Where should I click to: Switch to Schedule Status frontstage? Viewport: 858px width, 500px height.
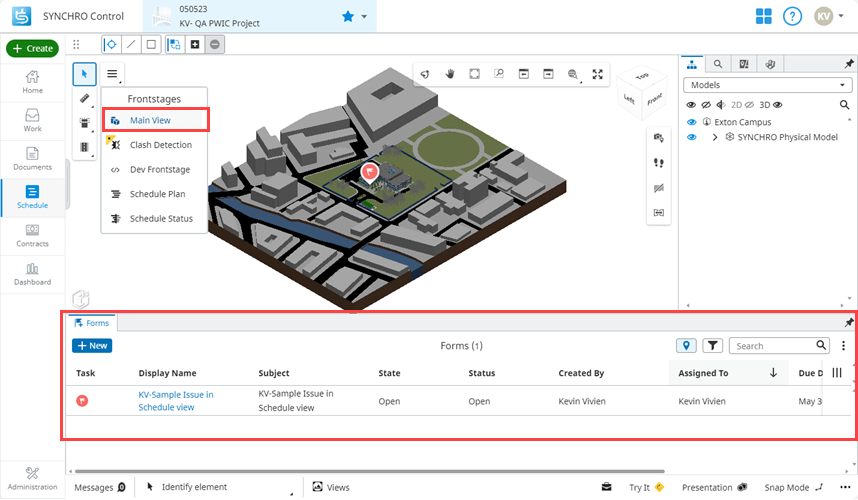point(155,218)
